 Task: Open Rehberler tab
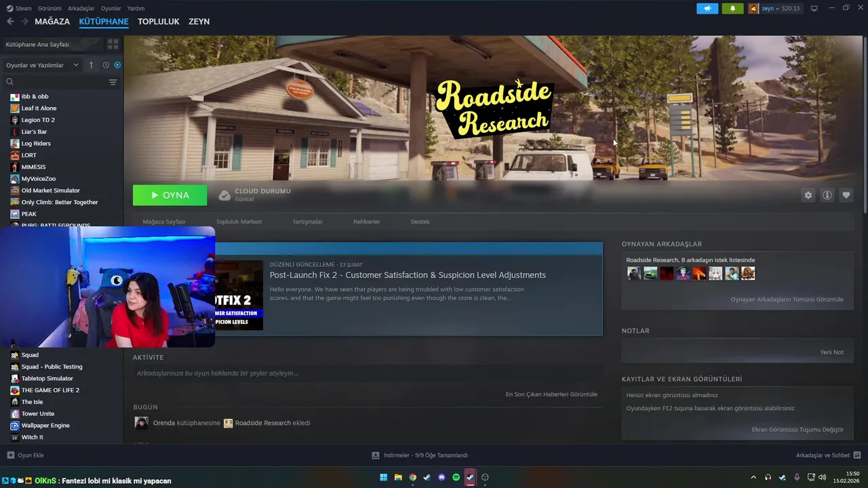click(367, 222)
